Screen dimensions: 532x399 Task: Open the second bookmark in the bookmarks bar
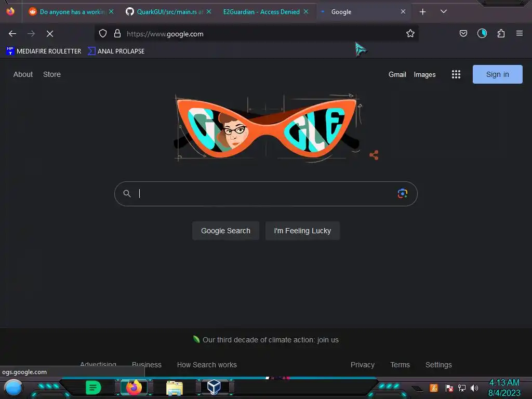(116, 51)
